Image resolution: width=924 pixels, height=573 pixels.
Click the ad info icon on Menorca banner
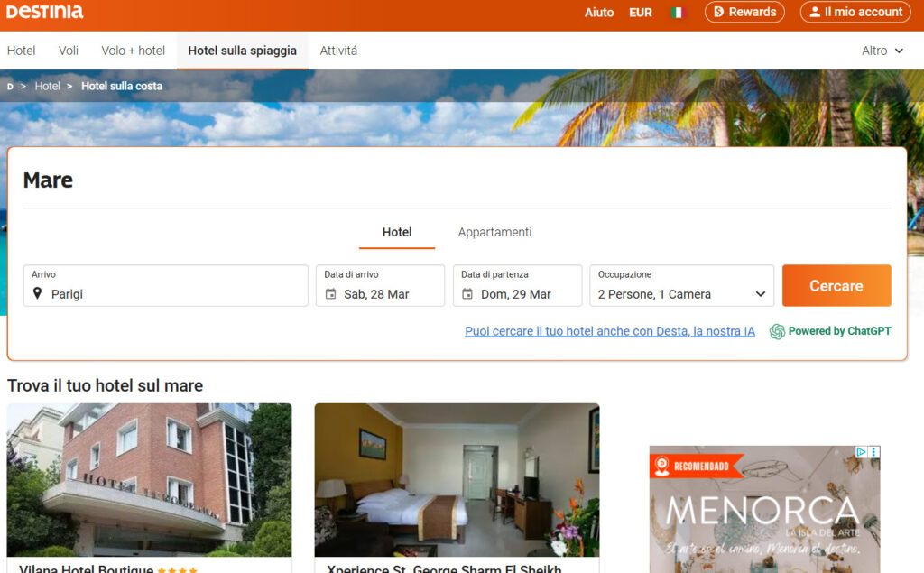[862, 452]
